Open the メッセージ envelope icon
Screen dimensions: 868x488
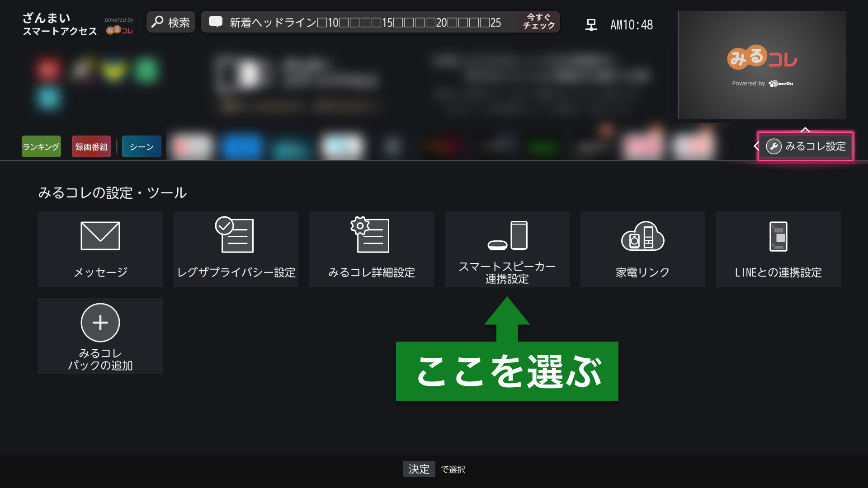pos(100,236)
